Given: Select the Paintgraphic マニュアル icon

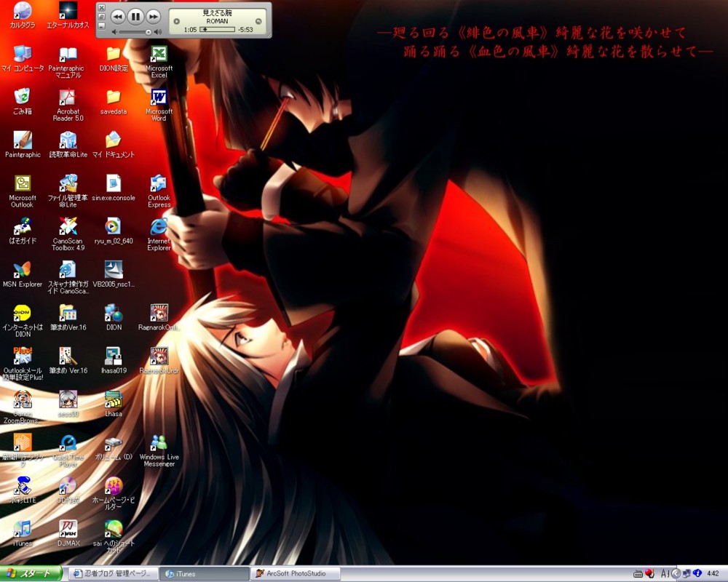Looking at the screenshot, I should click(68, 62).
